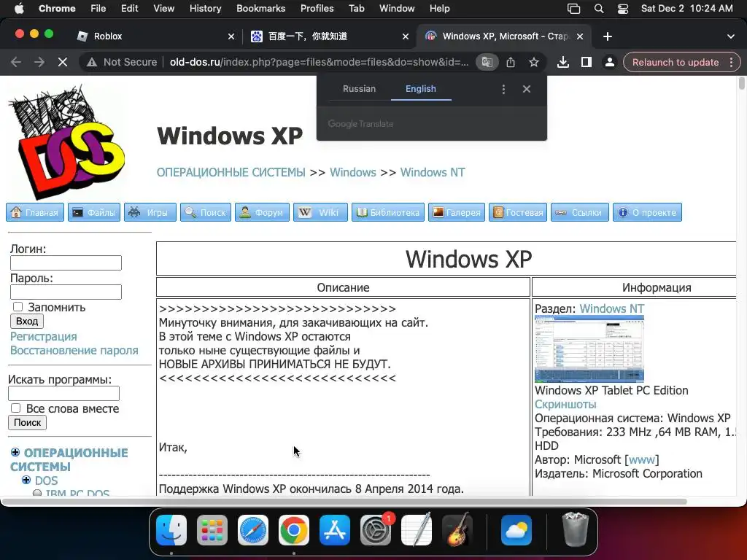
Task: Click the MS-DOS site logo
Action: [x=66, y=142]
